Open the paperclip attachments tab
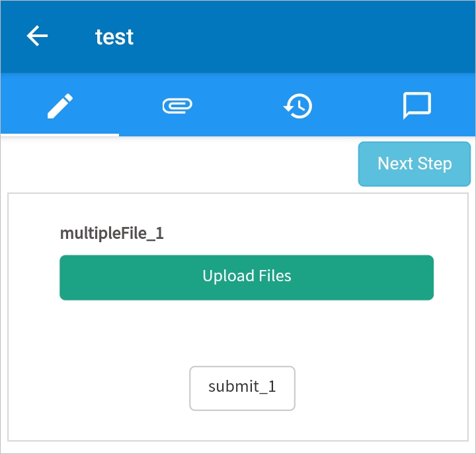Image resolution: width=476 pixels, height=454 pixels. click(178, 105)
